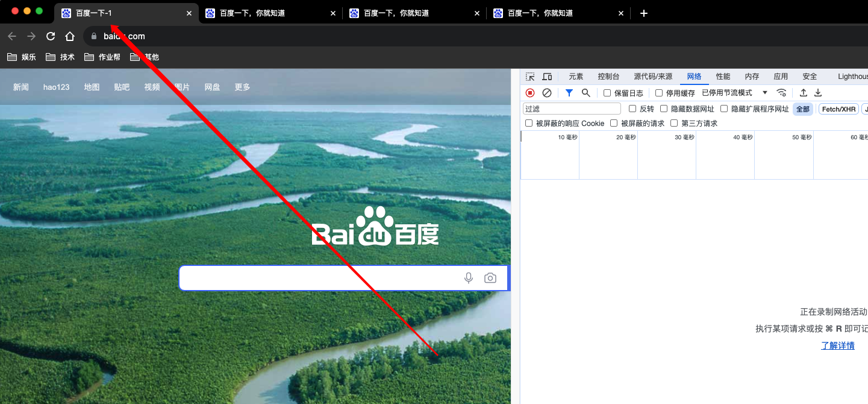
Task: Switch to the 元素 DevTools tab
Action: coord(576,77)
